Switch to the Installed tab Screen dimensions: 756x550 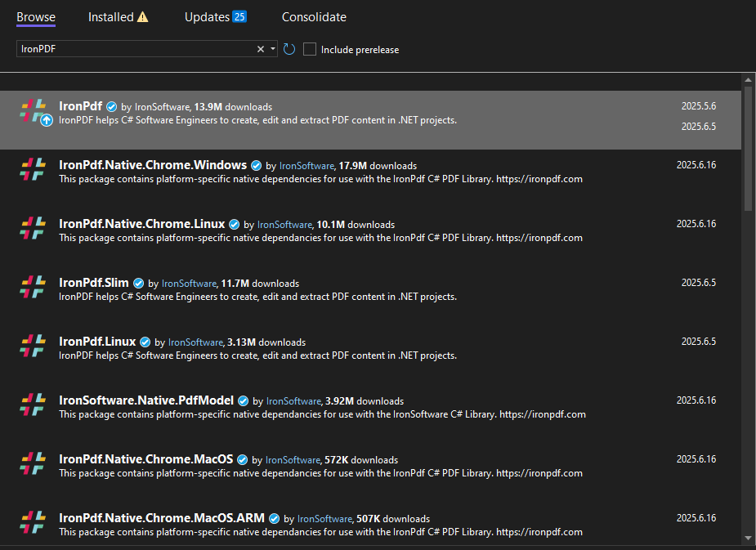(x=111, y=17)
